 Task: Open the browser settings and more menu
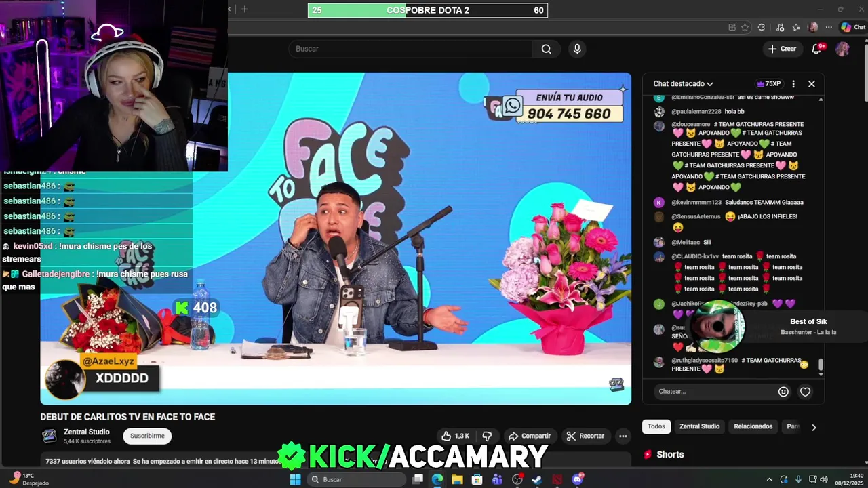coord(829,27)
